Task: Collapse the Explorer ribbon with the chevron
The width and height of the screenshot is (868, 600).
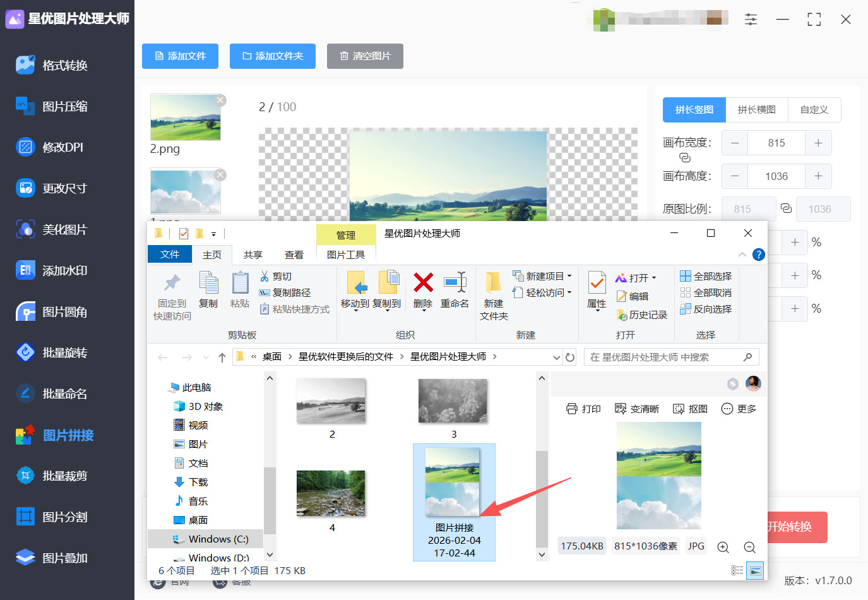Action: 742,255
